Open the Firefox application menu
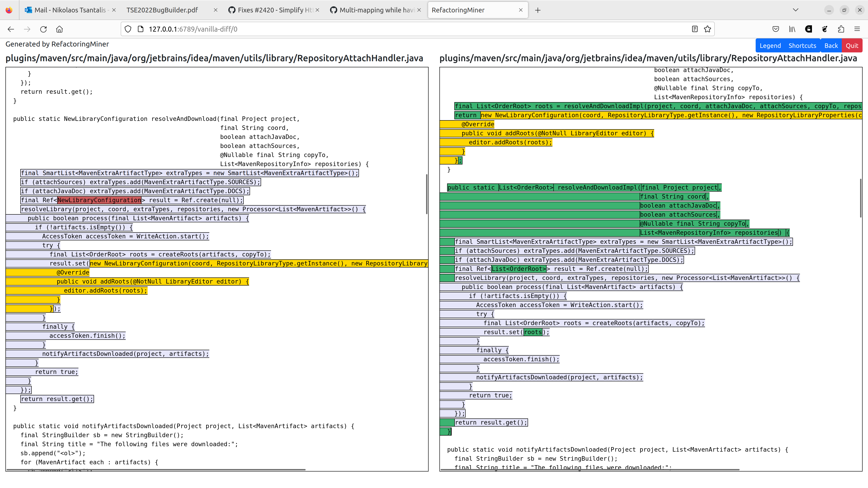Viewport: 868px width, 488px height. coord(857,29)
